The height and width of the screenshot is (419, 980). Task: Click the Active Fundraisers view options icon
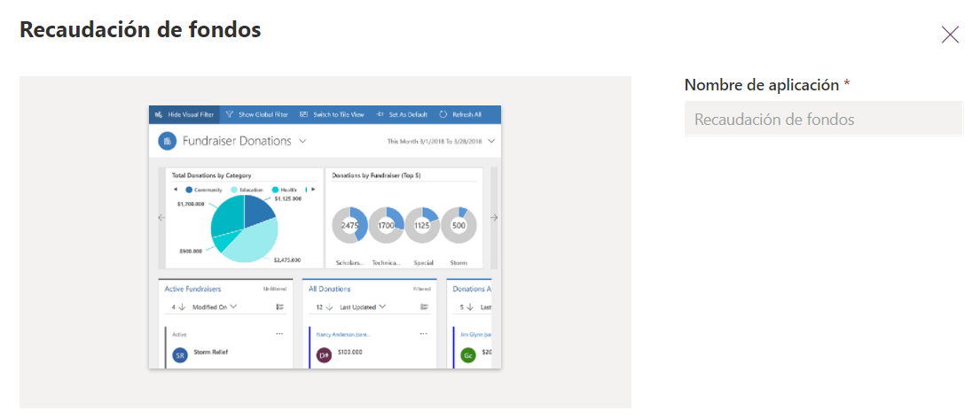[x=279, y=306]
